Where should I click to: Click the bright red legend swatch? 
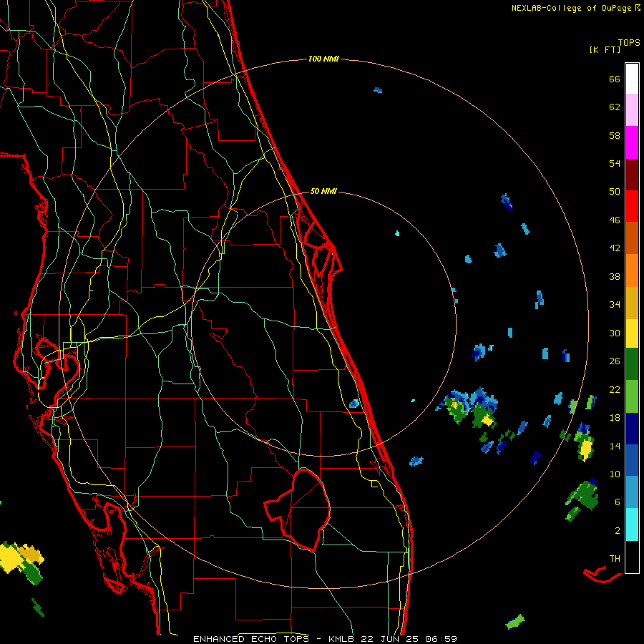[632, 206]
